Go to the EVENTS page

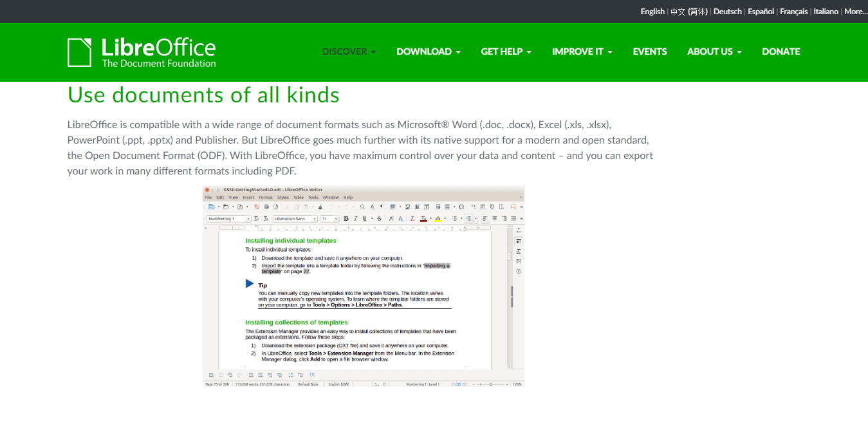click(x=650, y=52)
